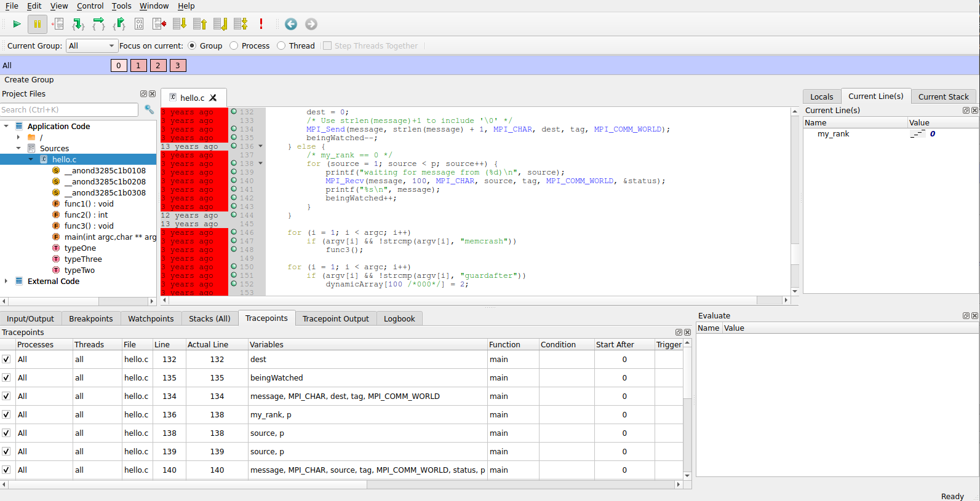The image size is (980, 501).
Task: Undock the Project Files panel
Action: [143, 94]
